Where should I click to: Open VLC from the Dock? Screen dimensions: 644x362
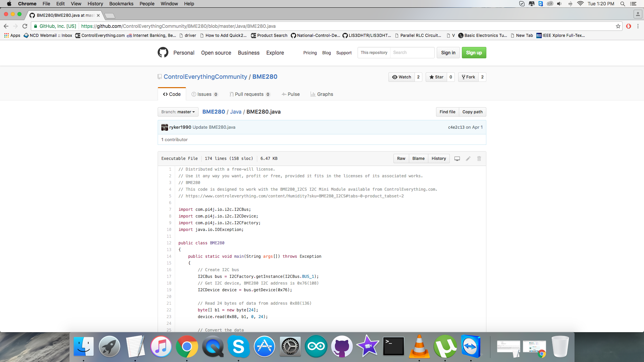[419, 346]
